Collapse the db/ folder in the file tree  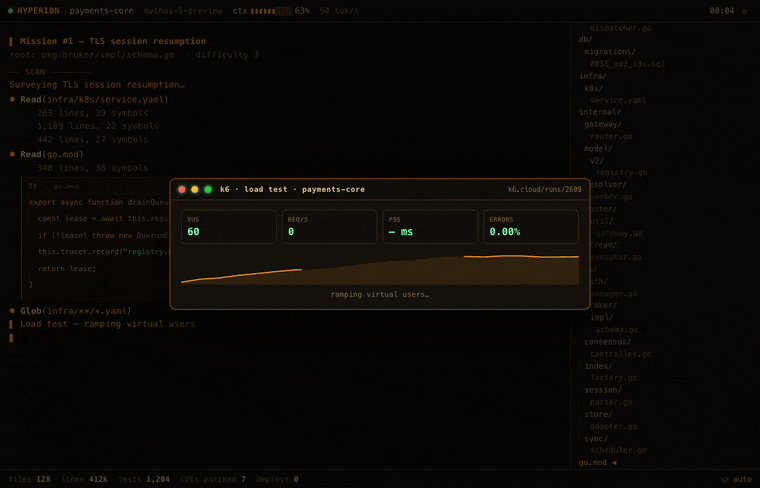tap(586, 40)
